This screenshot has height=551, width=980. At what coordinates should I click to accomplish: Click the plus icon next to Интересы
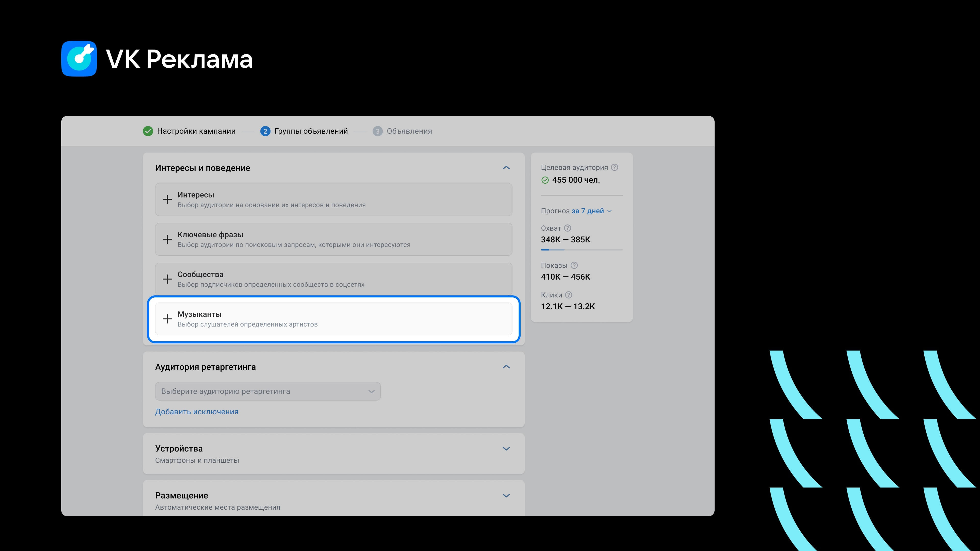(x=167, y=200)
